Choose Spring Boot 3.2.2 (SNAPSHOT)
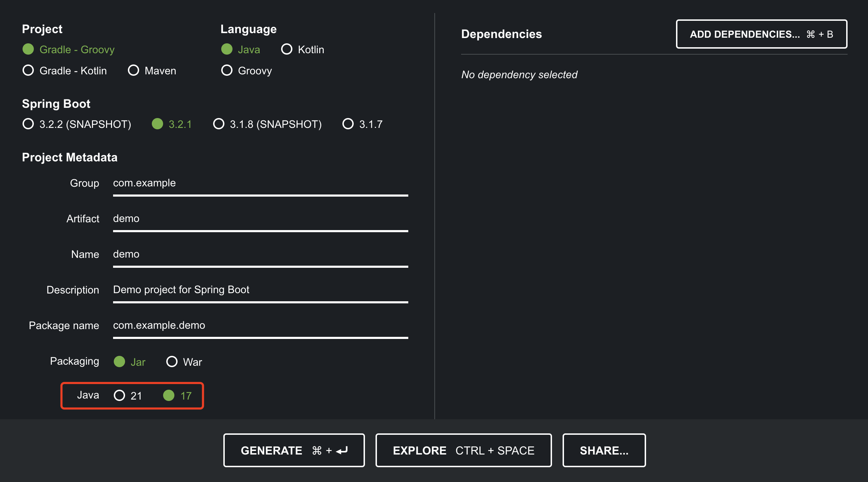This screenshot has width=868, height=482. [x=28, y=124]
